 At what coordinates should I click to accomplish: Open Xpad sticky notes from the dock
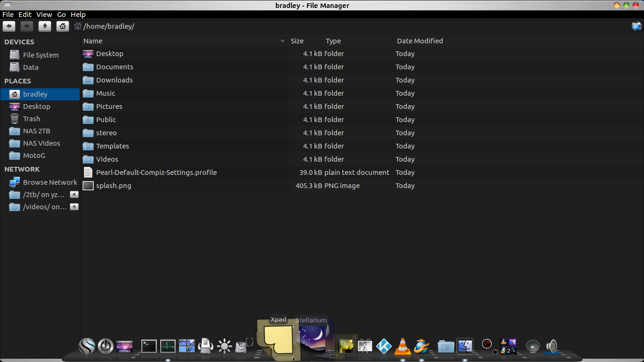point(278,340)
